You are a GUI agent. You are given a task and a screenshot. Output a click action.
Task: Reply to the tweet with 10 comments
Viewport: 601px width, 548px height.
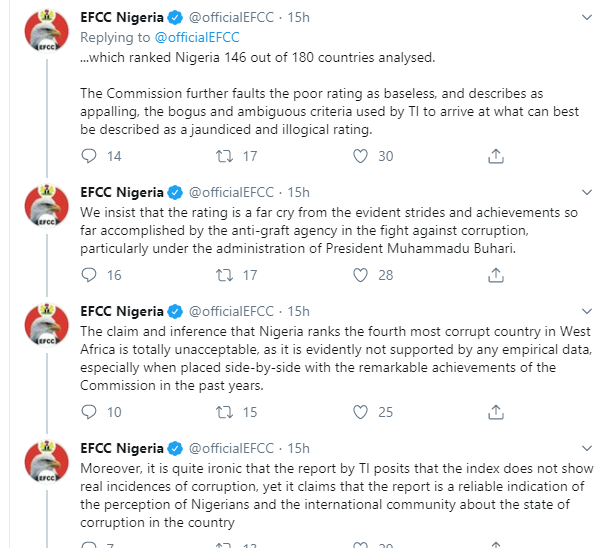(89, 412)
